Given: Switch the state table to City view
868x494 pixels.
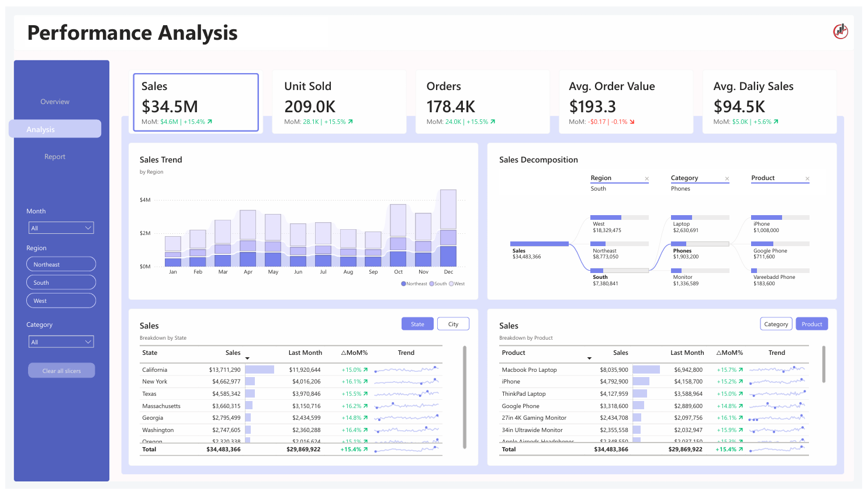Looking at the screenshot, I should pos(453,323).
